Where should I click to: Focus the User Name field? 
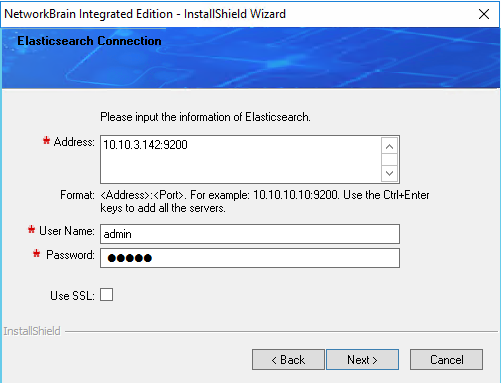[x=250, y=234]
